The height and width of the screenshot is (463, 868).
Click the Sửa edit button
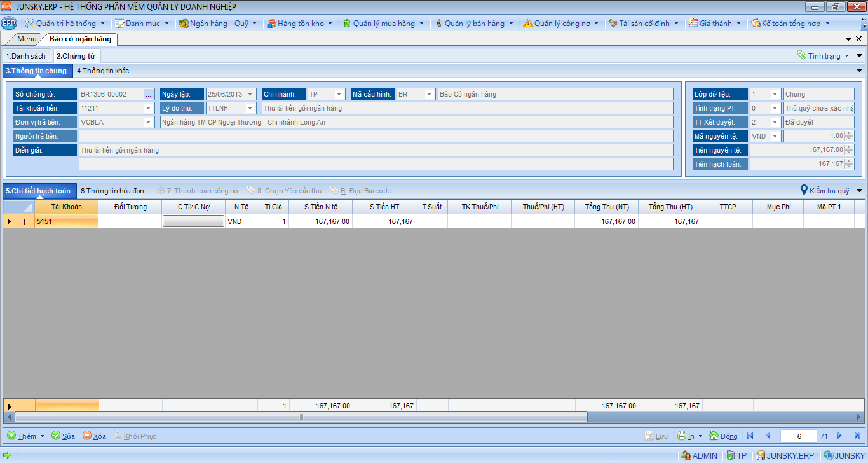tap(63, 436)
